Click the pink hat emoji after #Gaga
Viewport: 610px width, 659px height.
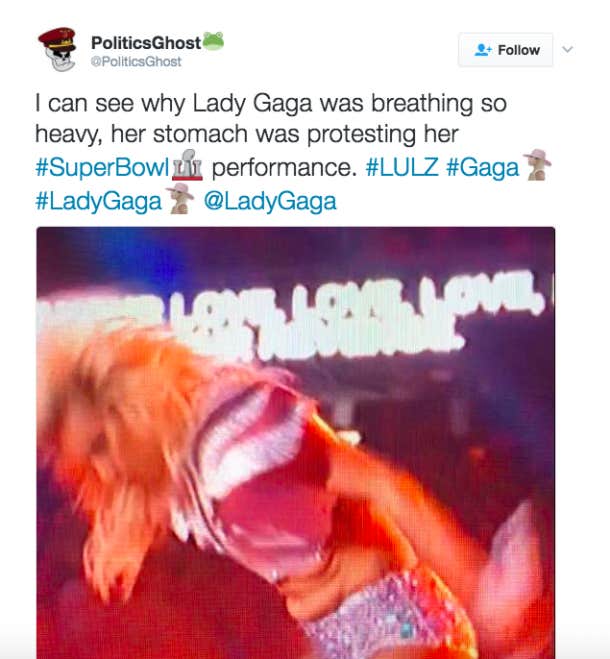click(x=537, y=165)
